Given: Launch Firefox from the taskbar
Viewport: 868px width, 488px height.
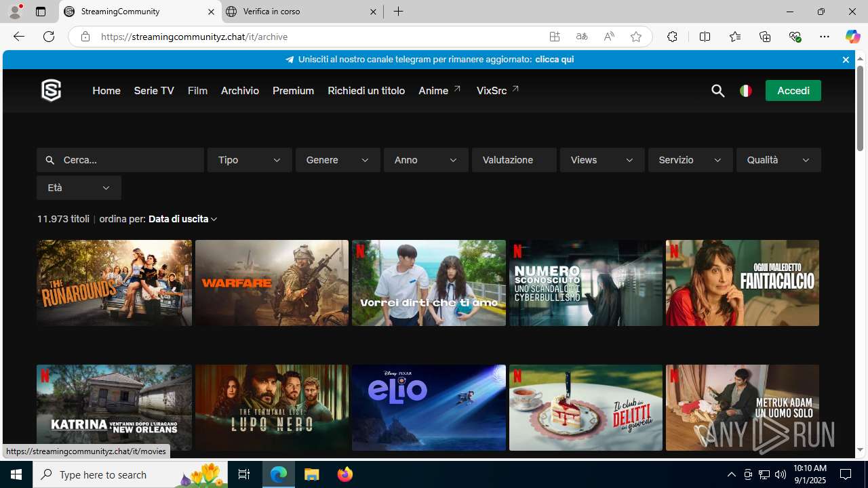Looking at the screenshot, I should coord(344,474).
